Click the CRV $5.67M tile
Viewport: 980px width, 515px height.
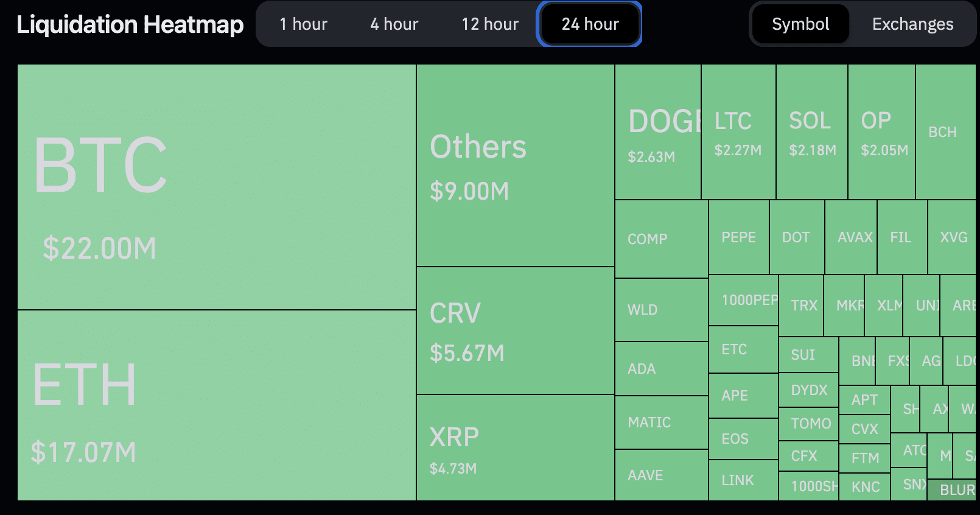pos(515,331)
